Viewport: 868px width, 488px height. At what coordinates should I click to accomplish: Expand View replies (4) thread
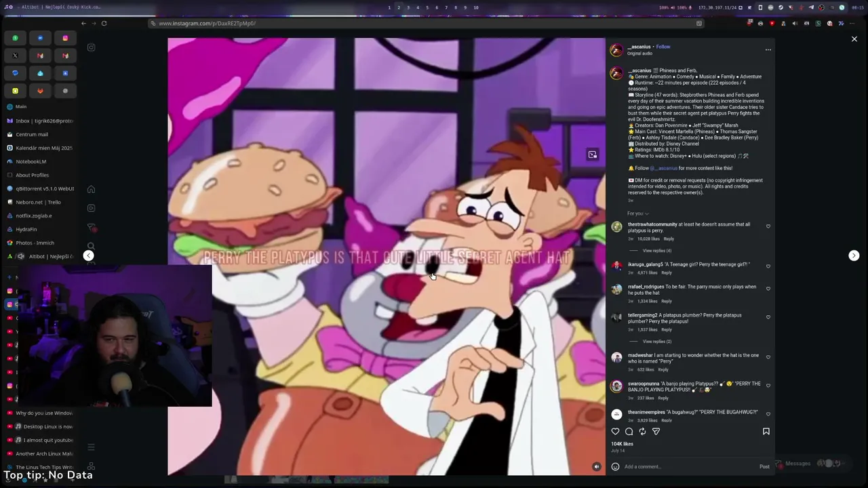656,251
